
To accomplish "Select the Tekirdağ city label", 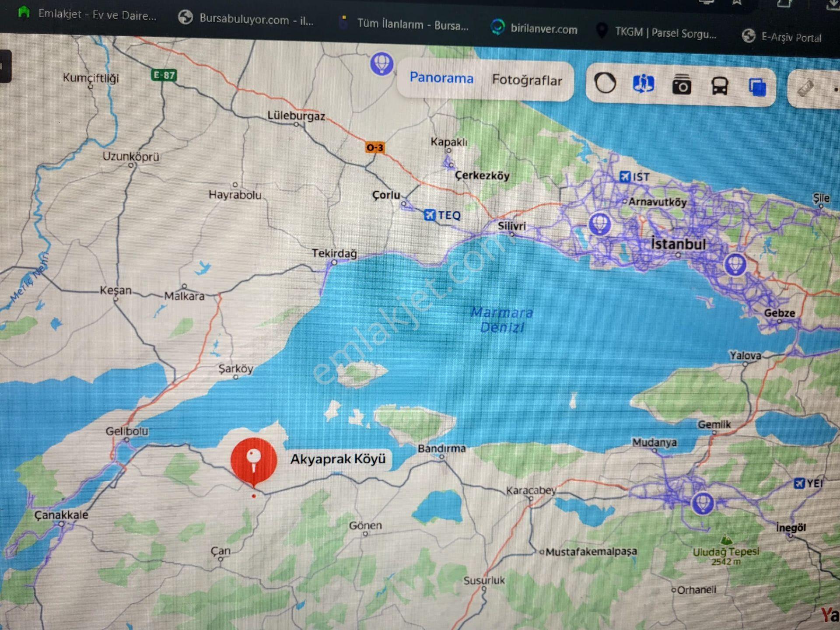I will pyautogui.click(x=334, y=253).
